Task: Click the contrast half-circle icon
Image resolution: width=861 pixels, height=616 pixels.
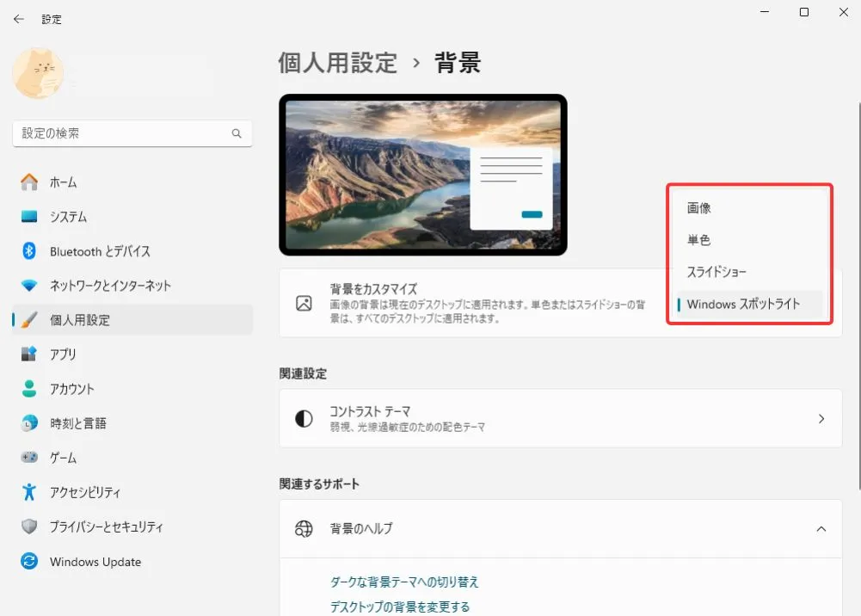Action: (x=304, y=419)
